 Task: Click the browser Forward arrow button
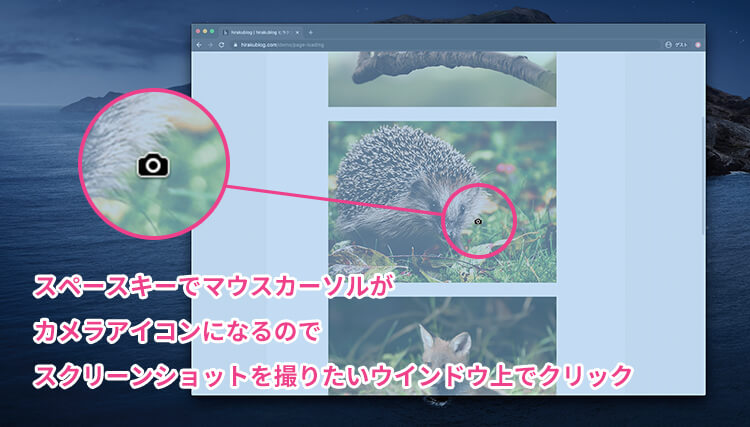[209, 45]
